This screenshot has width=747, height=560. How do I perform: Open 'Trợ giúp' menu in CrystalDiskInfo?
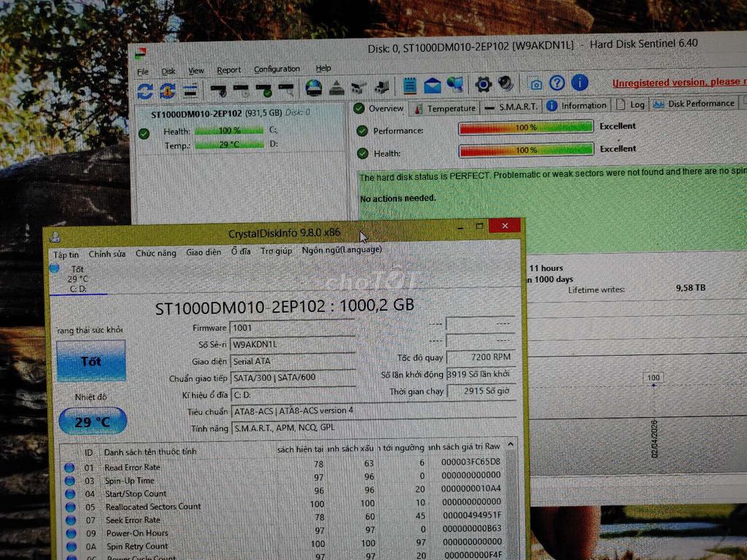click(276, 251)
